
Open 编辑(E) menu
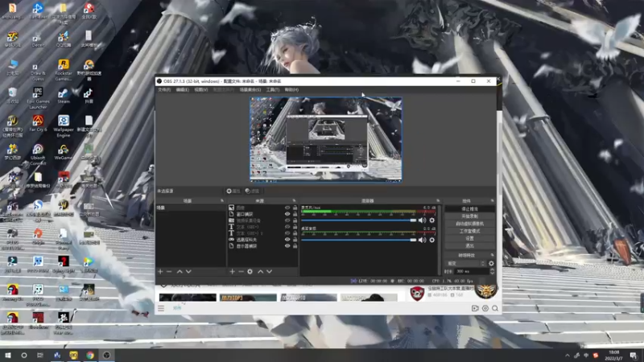point(183,89)
